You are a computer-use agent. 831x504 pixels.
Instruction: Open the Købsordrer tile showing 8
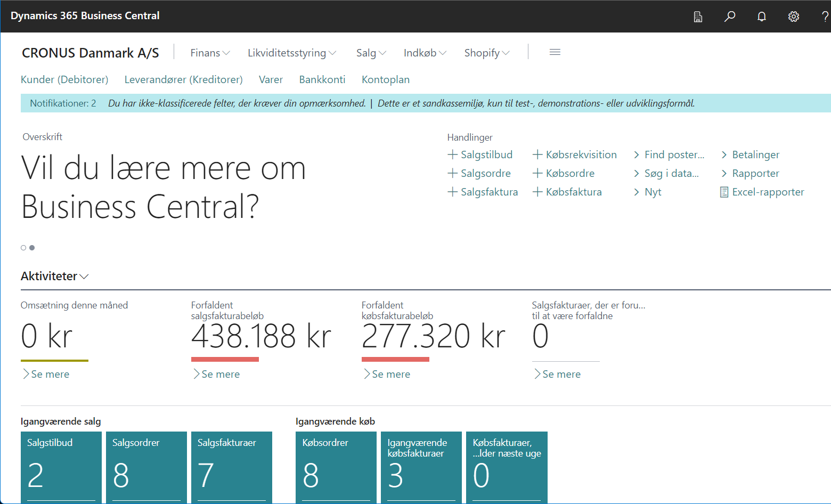pos(336,467)
